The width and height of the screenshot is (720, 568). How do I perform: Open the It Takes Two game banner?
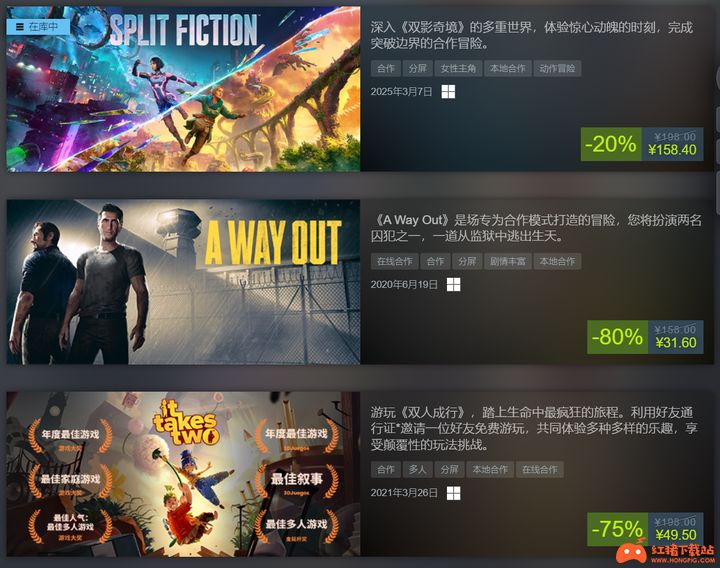click(x=183, y=474)
